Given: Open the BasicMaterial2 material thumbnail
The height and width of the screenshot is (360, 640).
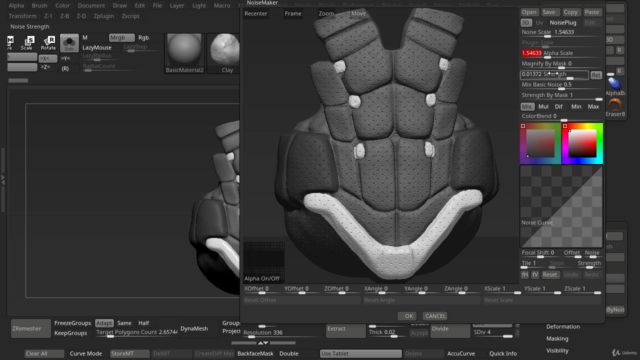Looking at the screenshot, I should click(x=184, y=53).
